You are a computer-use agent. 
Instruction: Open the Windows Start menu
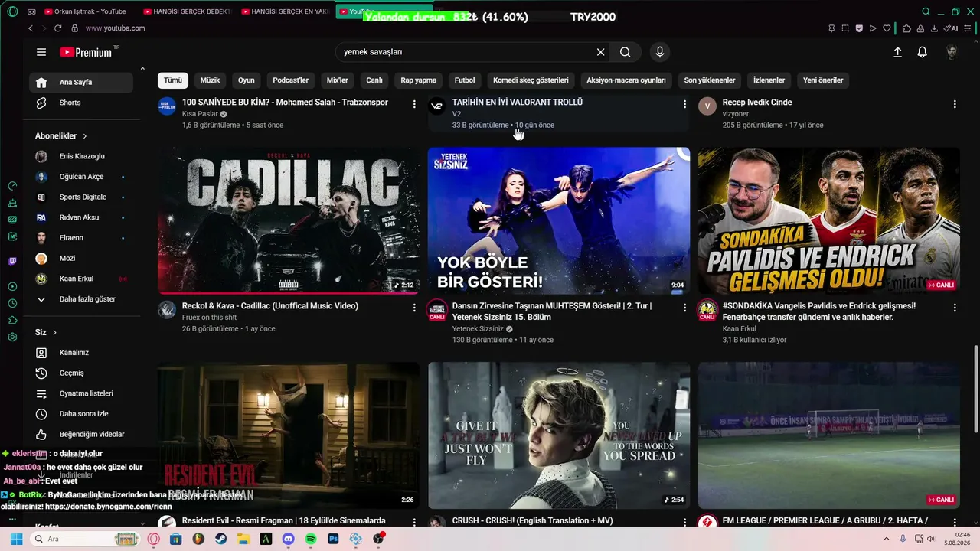16,539
